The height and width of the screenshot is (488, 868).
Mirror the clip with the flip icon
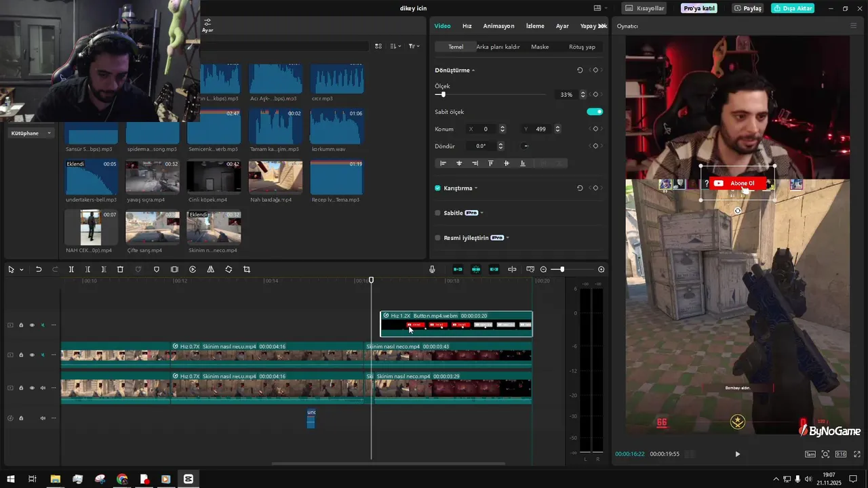click(210, 269)
